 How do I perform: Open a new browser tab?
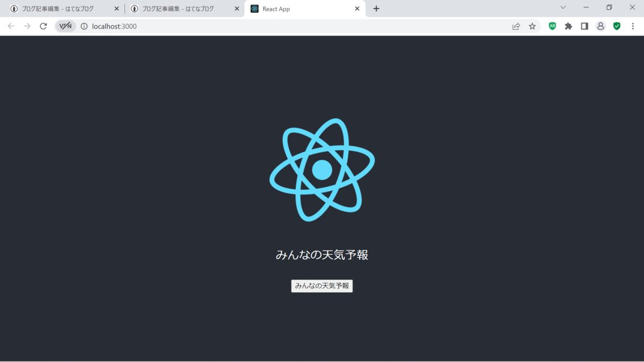point(376,9)
